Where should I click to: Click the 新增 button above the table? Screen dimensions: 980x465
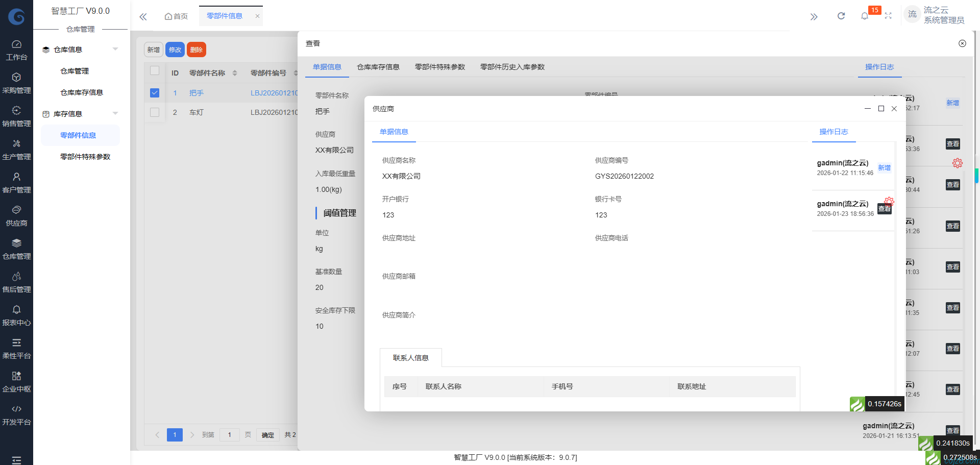[x=153, y=50]
